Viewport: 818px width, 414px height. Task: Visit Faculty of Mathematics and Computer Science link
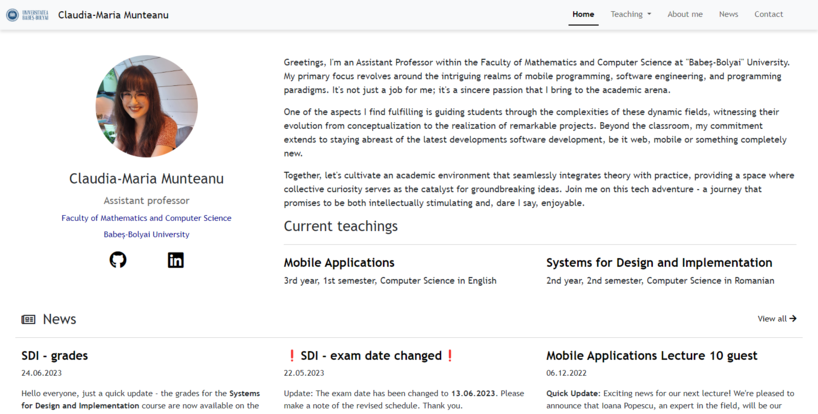tap(147, 218)
